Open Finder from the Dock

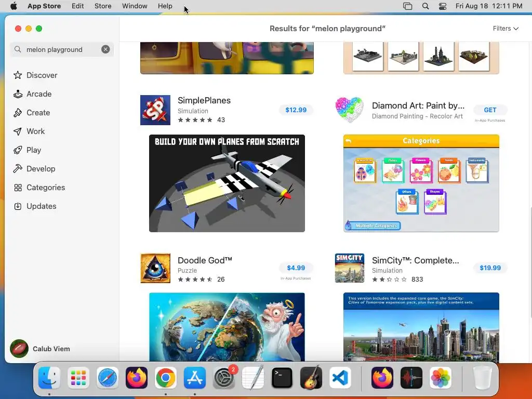tap(49, 378)
